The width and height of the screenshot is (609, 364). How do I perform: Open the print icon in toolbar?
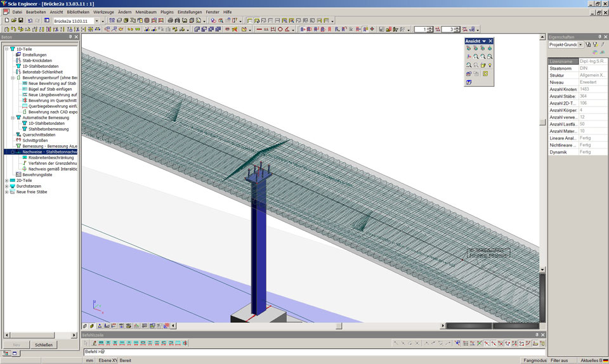(171, 20)
